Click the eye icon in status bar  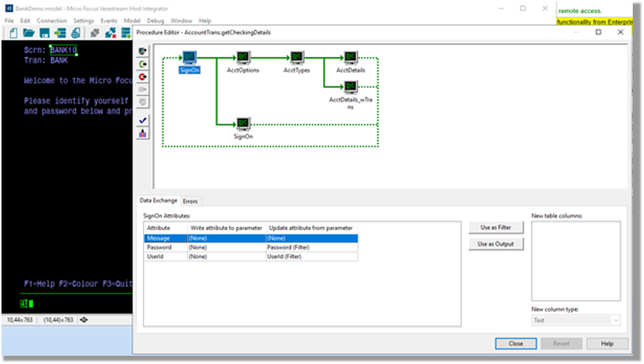click(x=84, y=320)
